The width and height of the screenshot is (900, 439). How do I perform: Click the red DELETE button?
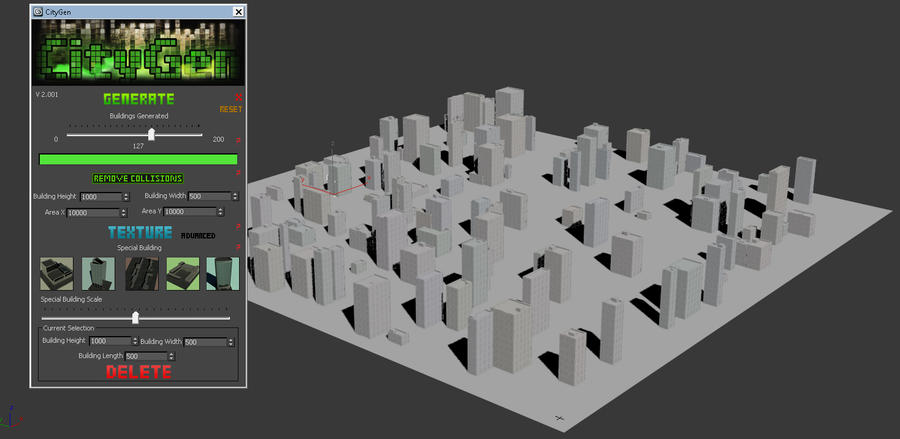click(x=139, y=372)
